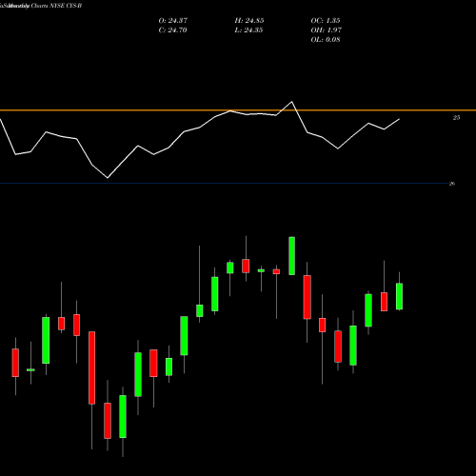The height and width of the screenshot is (476, 476).
Task: Select the low price value L: 24.35
Action: point(248,30)
